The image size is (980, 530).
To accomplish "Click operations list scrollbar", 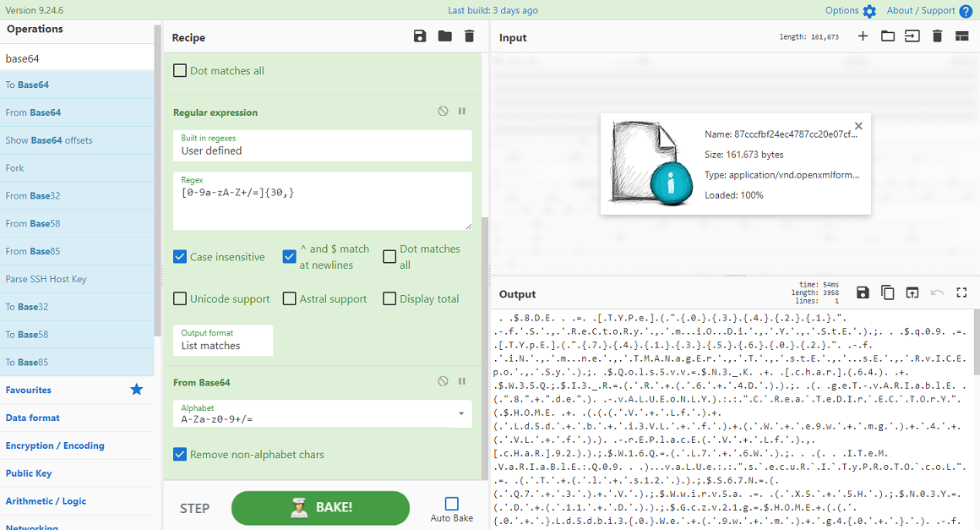I will point(157,181).
